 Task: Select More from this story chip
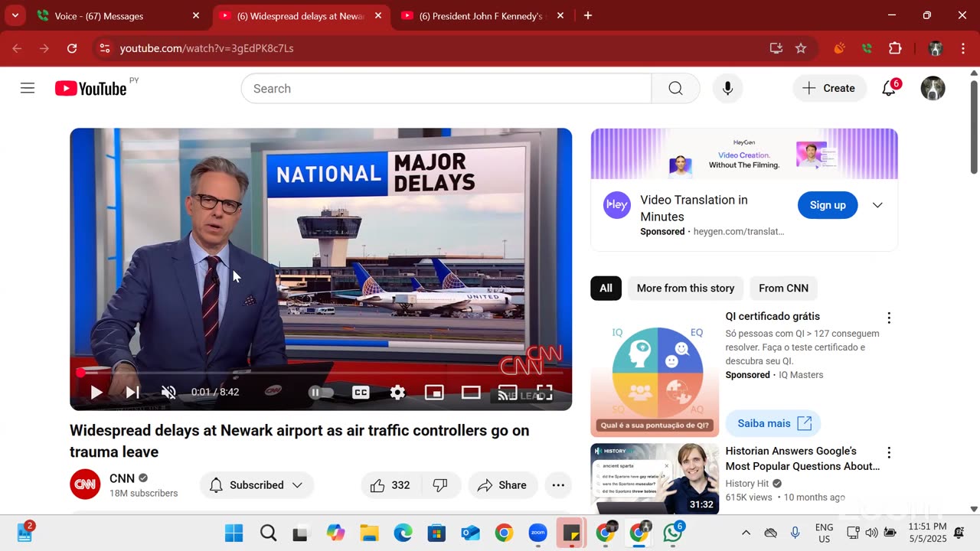[x=685, y=289]
